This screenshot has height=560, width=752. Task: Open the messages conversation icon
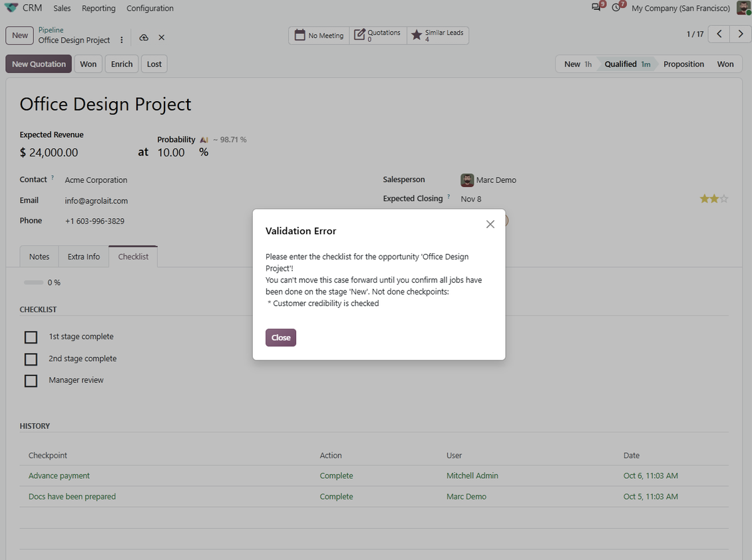[x=596, y=8]
